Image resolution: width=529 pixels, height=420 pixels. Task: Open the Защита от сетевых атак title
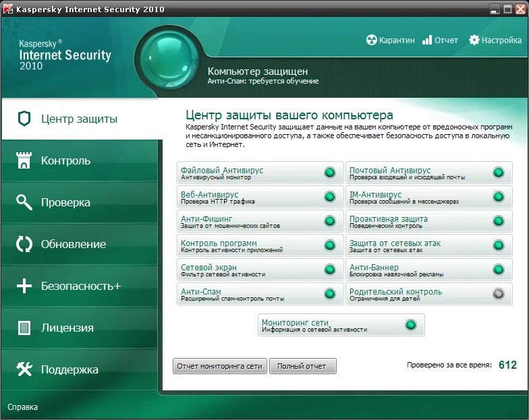[x=395, y=243]
